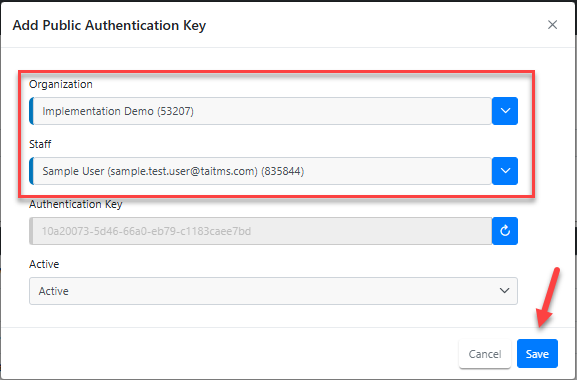
Task: Close the Add Public Authentication Key dialog
Action: pos(552,25)
